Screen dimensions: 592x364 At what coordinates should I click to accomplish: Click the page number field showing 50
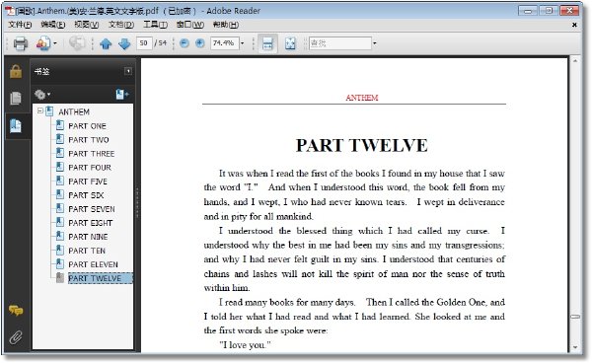pyautogui.click(x=144, y=43)
